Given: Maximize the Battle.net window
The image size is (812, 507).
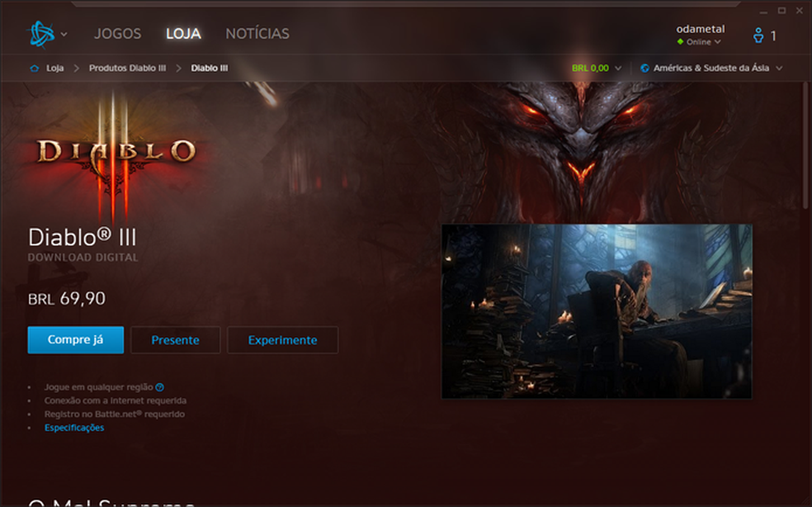Looking at the screenshot, I should tap(781, 11).
